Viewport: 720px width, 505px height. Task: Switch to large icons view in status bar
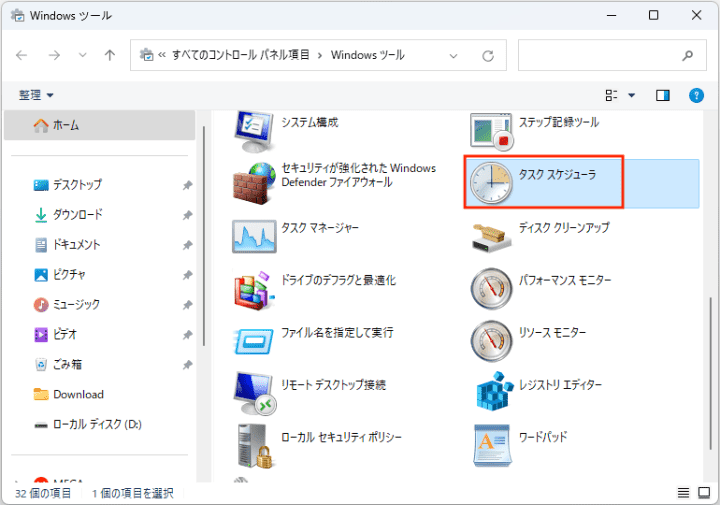click(704, 493)
